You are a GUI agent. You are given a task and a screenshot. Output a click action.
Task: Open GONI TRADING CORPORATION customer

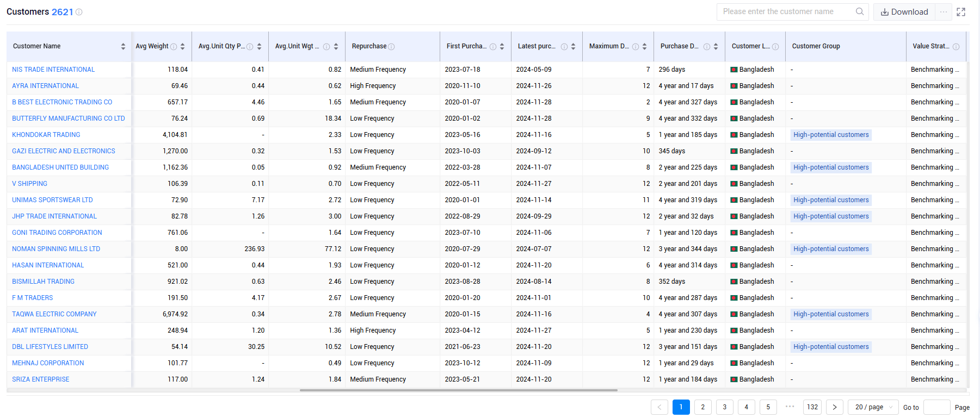[x=57, y=233]
